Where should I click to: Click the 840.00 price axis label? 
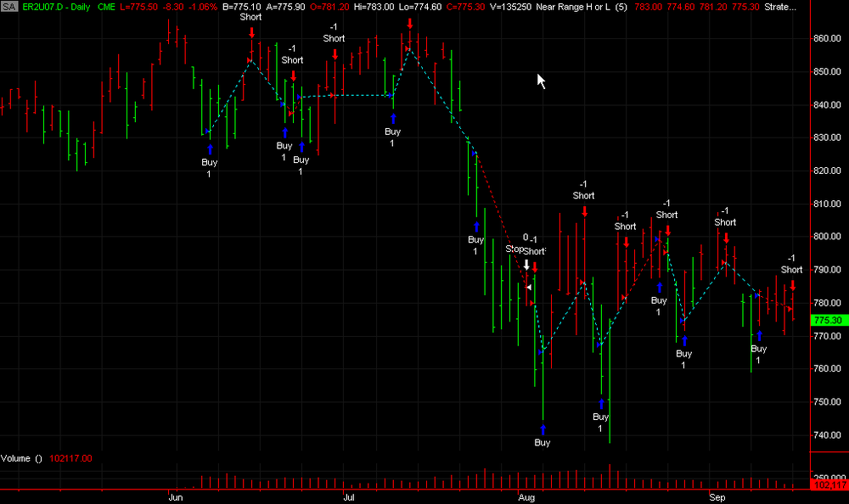tap(827, 104)
